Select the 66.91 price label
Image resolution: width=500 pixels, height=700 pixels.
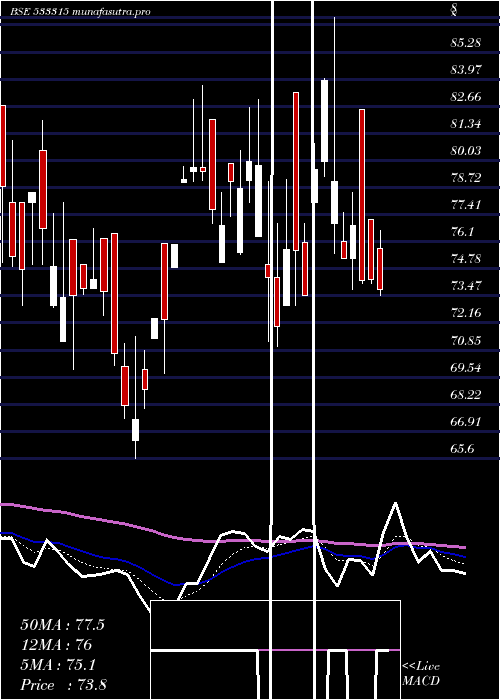click(x=466, y=422)
